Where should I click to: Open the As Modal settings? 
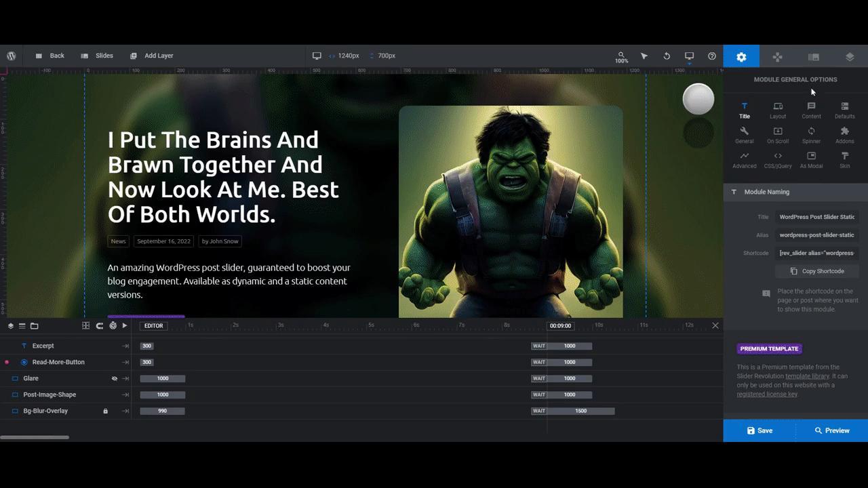coord(811,160)
